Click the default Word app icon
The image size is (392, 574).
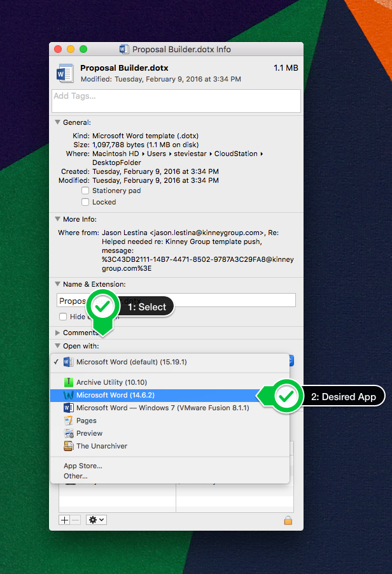68,362
